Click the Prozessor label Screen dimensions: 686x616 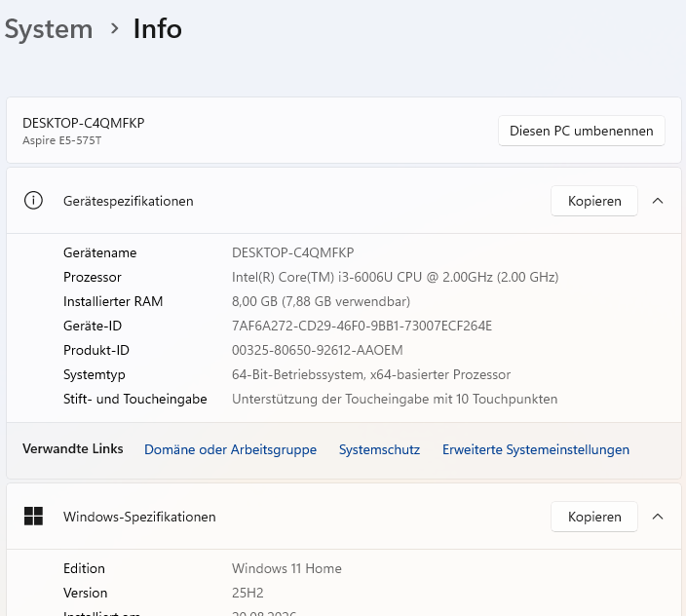[93, 278]
